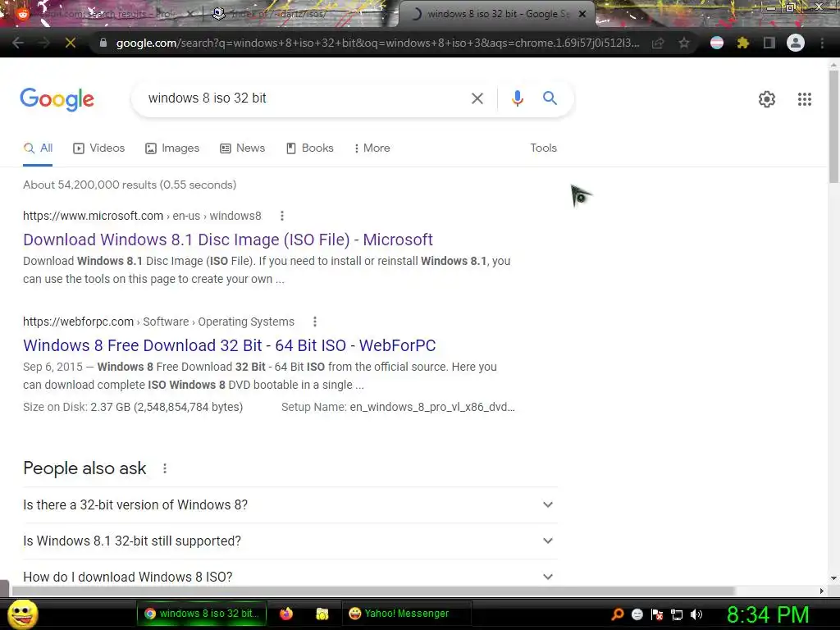Click the 8:34 PM taskbar clock
The width and height of the screenshot is (840, 630).
pyautogui.click(x=768, y=614)
